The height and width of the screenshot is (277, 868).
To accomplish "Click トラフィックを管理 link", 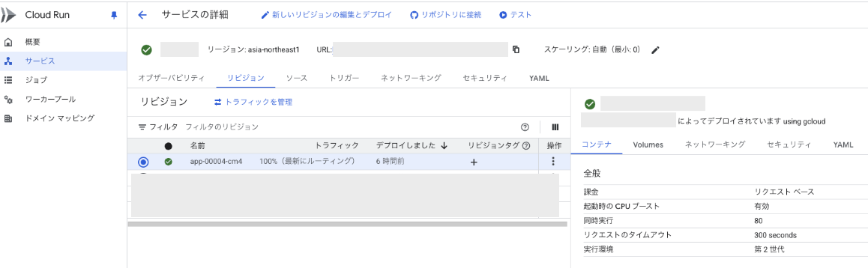I will [x=253, y=102].
